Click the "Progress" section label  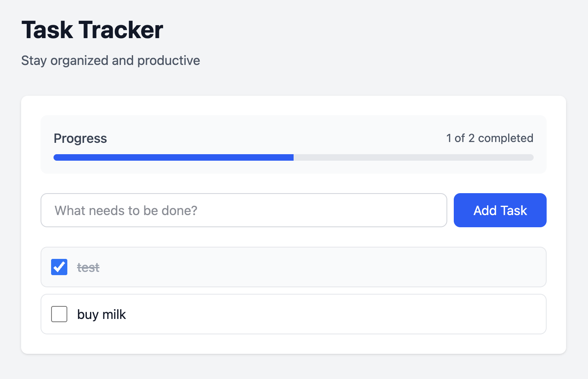(80, 138)
